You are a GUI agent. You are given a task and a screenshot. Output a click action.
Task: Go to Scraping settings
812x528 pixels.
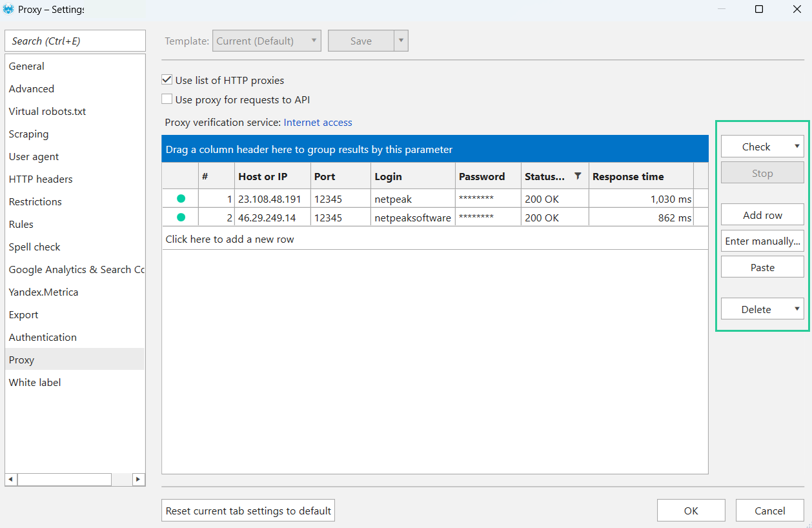pos(74,134)
